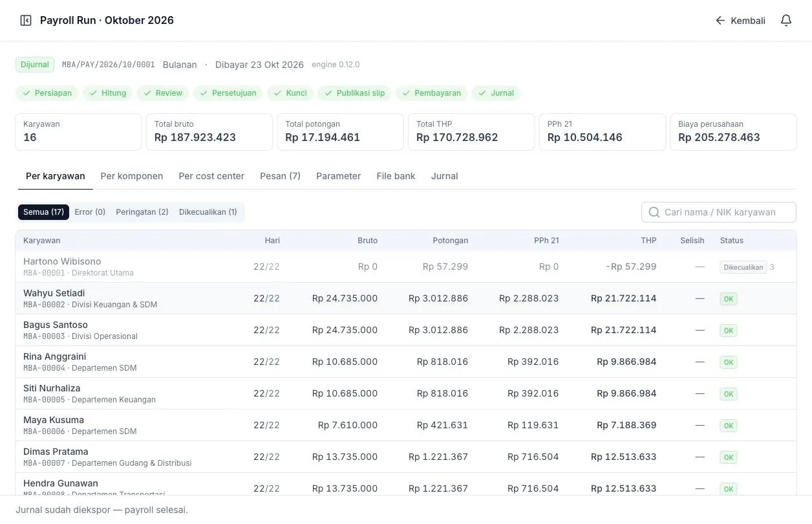812x524 pixels.
Task: Click the search magnifier icon
Action: (654, 212)
